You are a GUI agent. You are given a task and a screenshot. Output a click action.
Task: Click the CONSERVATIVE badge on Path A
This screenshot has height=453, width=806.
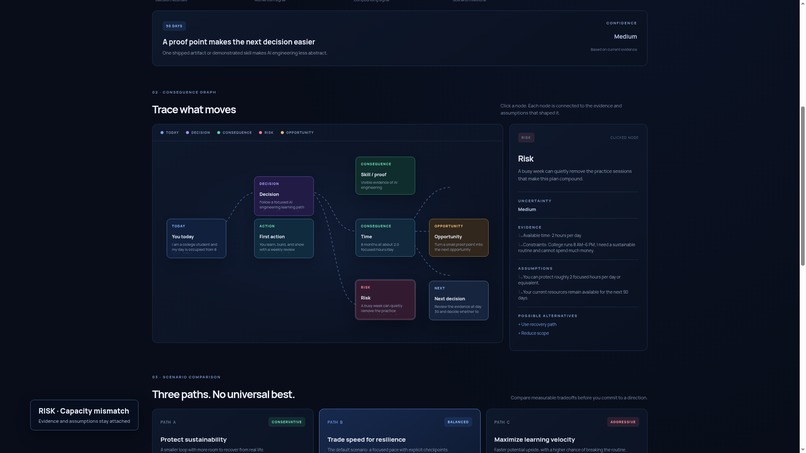click(x=287, y=422)
